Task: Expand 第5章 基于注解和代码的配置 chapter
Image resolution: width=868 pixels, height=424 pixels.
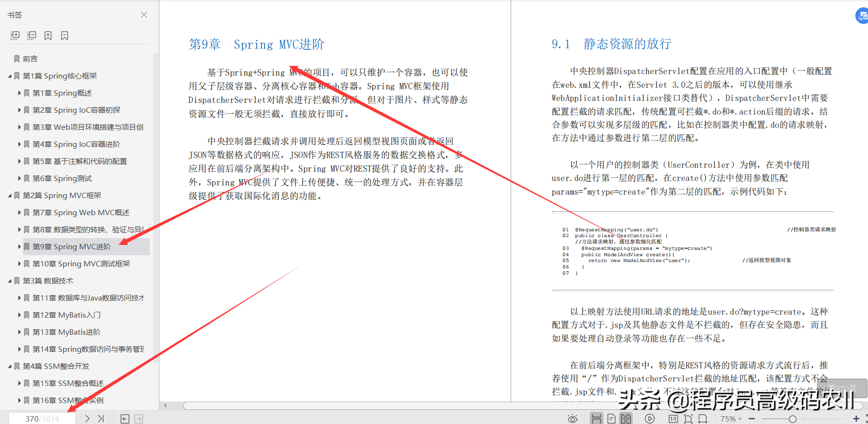Action: coord(20,161)
